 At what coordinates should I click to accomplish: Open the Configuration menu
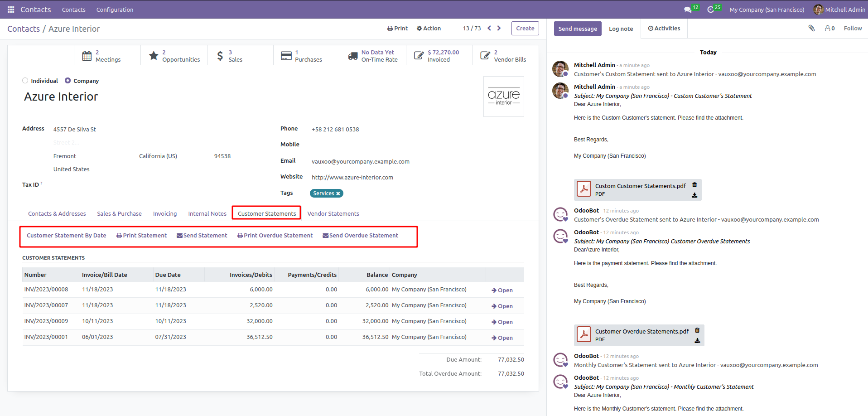(x=115, y=10)
